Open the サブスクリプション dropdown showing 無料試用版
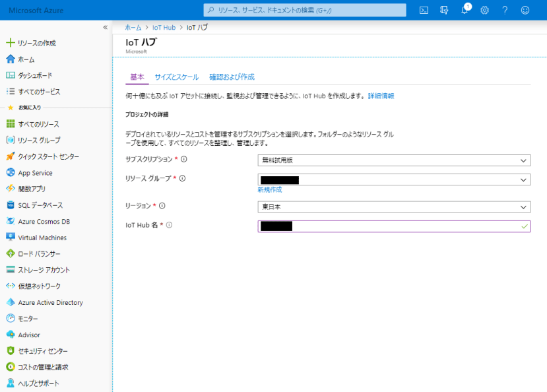This screenshot has height=392, width=547. 394,160
